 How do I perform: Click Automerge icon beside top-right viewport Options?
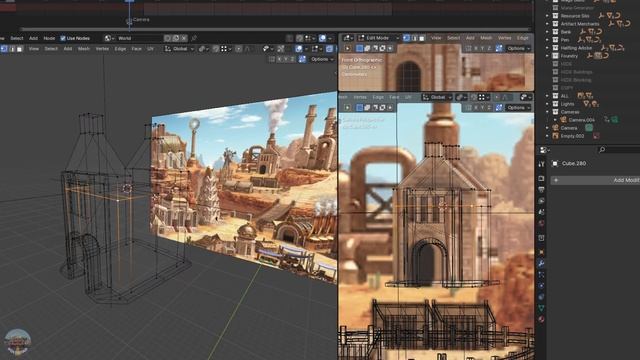499,48
